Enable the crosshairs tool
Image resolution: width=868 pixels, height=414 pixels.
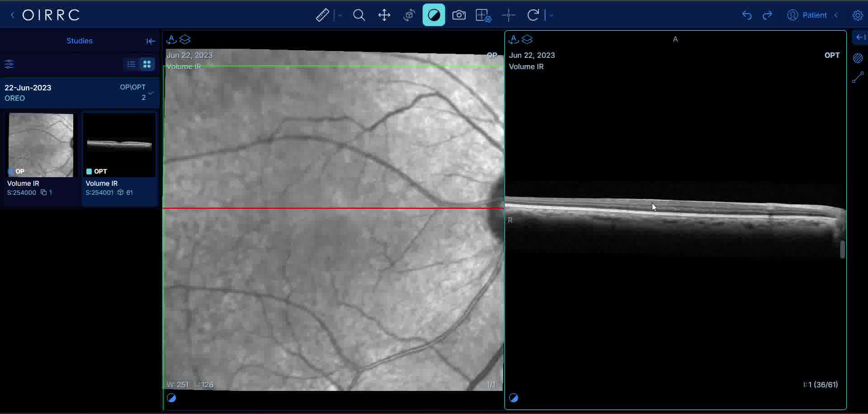509,15
